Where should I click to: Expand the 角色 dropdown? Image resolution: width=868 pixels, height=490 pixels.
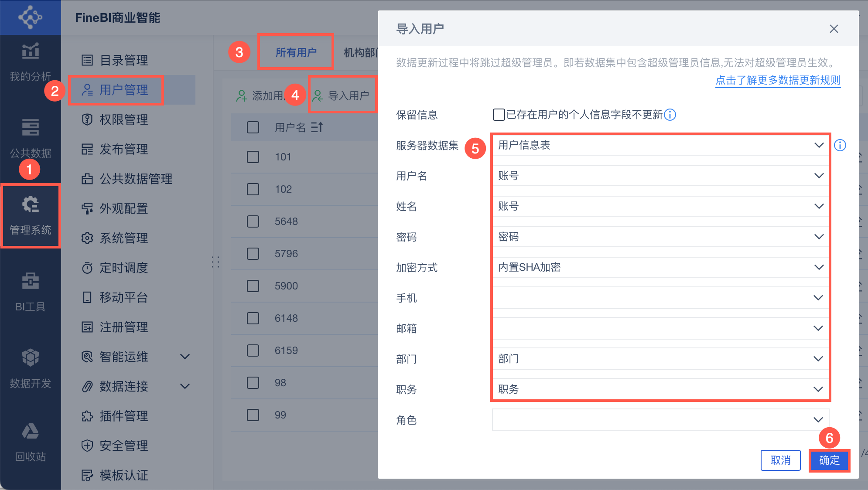coord(660,420)
